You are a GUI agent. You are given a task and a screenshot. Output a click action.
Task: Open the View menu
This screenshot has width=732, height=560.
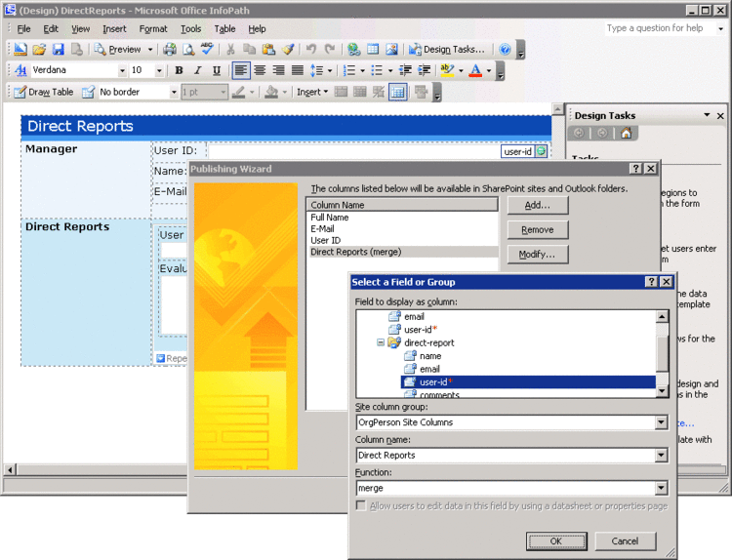(x=81, y=29)
